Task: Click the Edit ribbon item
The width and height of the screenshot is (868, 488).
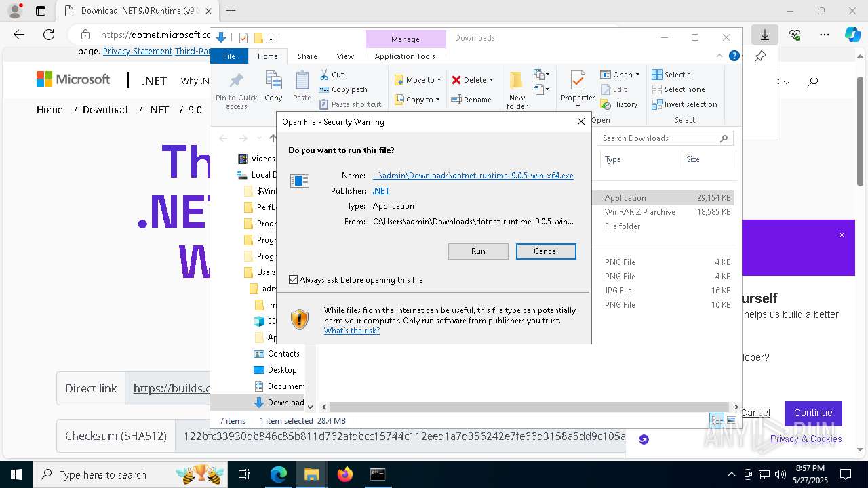Action: (x=614, y=89)
